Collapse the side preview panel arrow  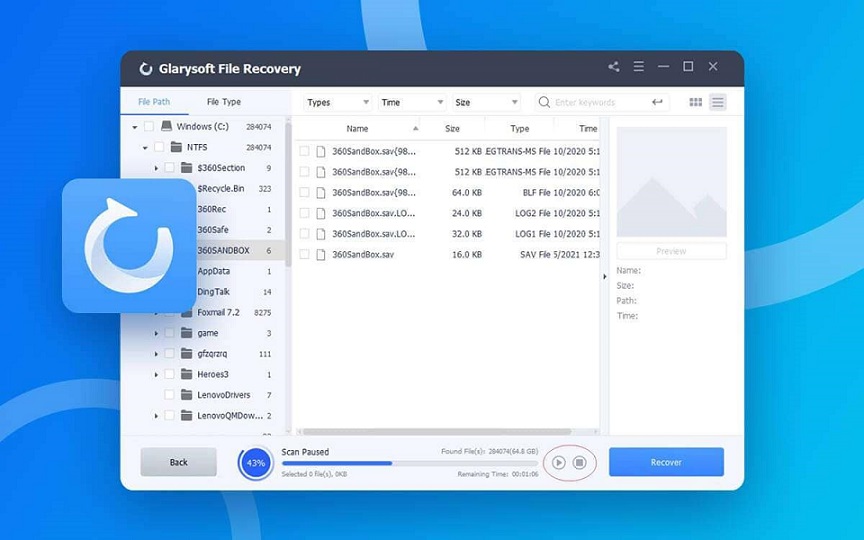pyautogui.click(x=604, y=277)
